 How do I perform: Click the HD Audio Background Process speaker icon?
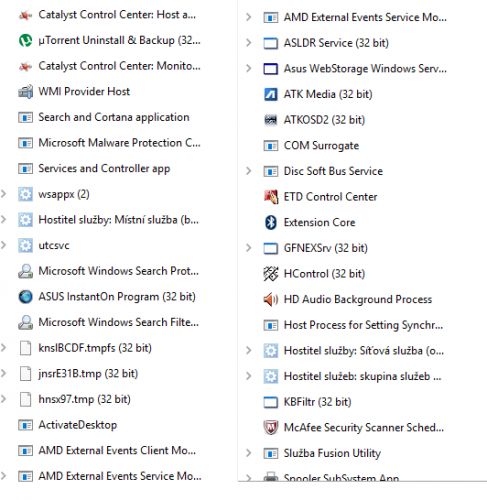271,300
